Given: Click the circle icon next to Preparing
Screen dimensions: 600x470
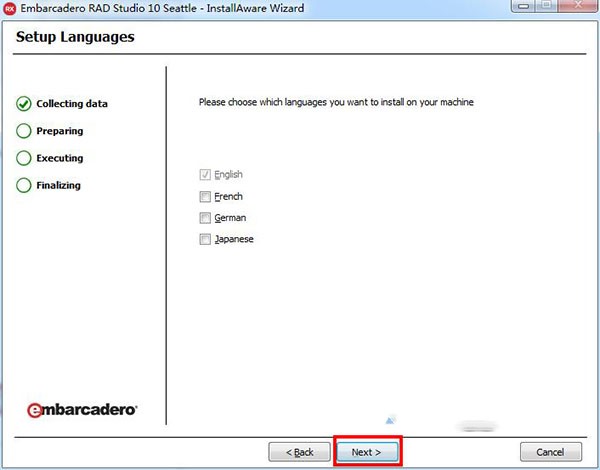Looking at the screenshot, I should coord(24,131).
